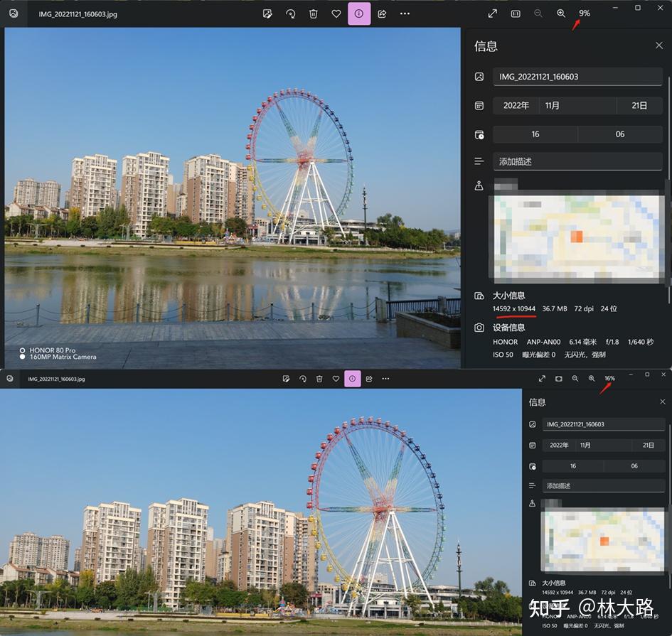Select the 21日 day field in bottom panel
This screenshot has height=636, width=672.
pyautogui.click(x=649, y=445)
